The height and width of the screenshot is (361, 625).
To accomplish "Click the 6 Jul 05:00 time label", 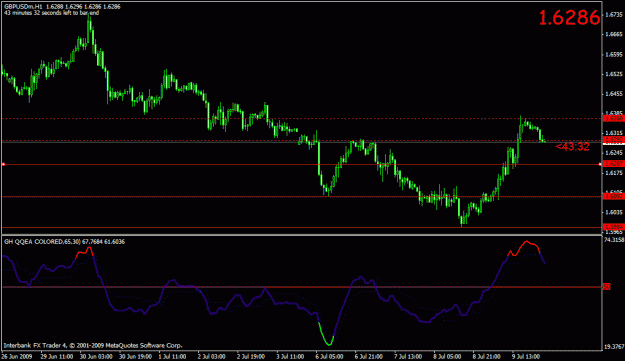I will pos(330,356).
